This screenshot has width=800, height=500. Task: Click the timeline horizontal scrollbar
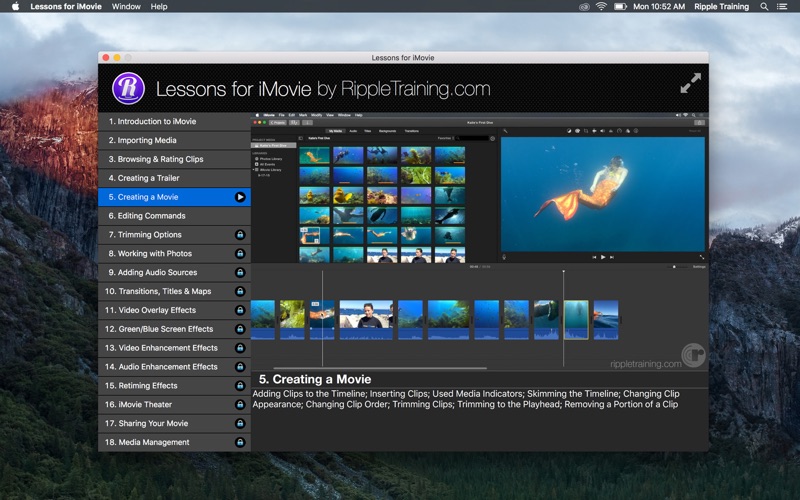click(380, 368)
